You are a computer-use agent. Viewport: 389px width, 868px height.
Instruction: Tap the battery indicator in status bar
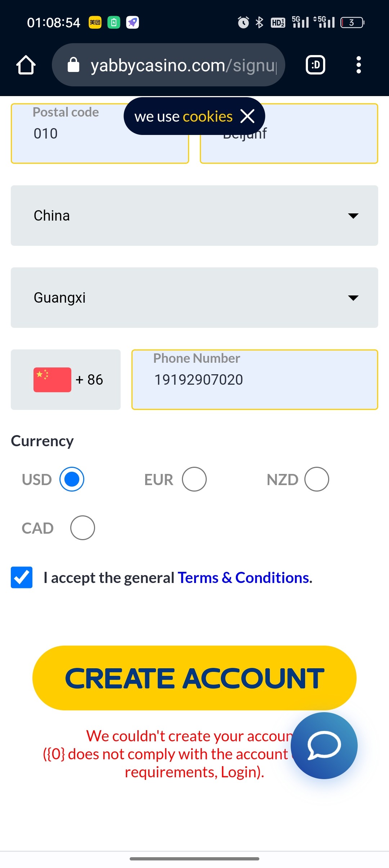pos(352,22)
